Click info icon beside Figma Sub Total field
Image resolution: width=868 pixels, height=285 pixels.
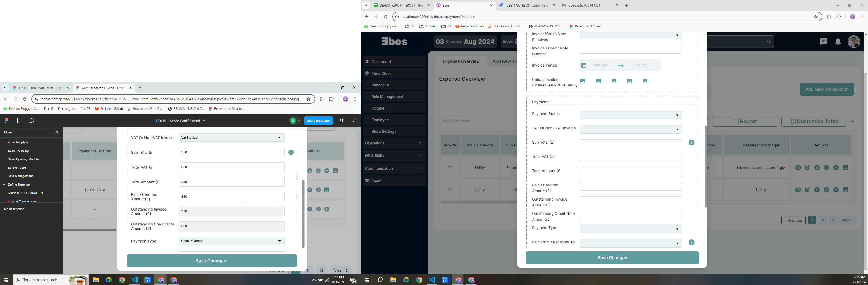pyautogui.click(x=291, y=153)
